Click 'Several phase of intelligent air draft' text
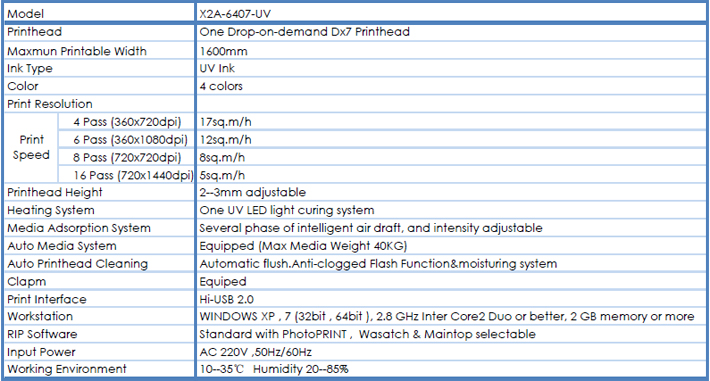Viewport: 710px width, 381px height. pyautogui.click(x=301, y=228)
